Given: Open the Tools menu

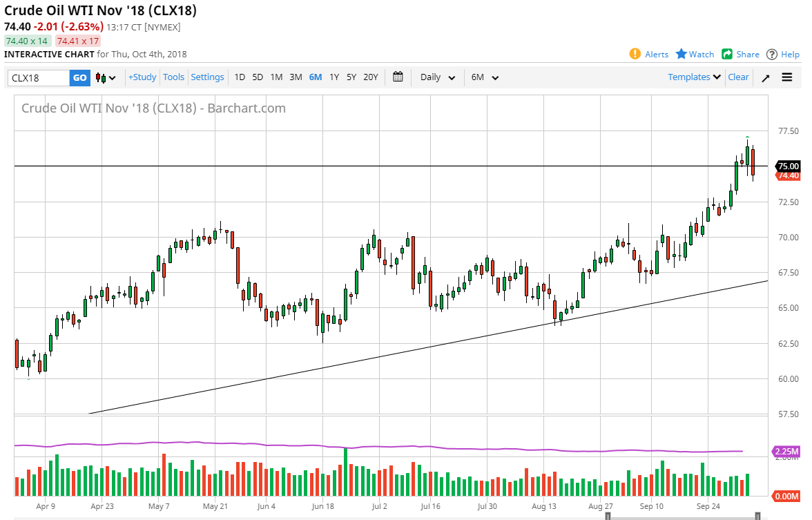Looking at the screenshot, I should pos(173,77).
